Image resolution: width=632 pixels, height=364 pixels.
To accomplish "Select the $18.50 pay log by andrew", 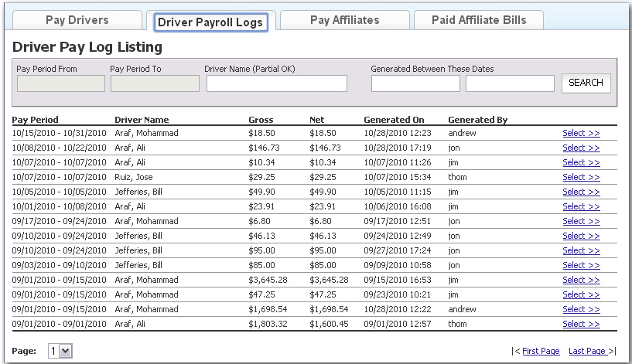I will click(581, 133).
